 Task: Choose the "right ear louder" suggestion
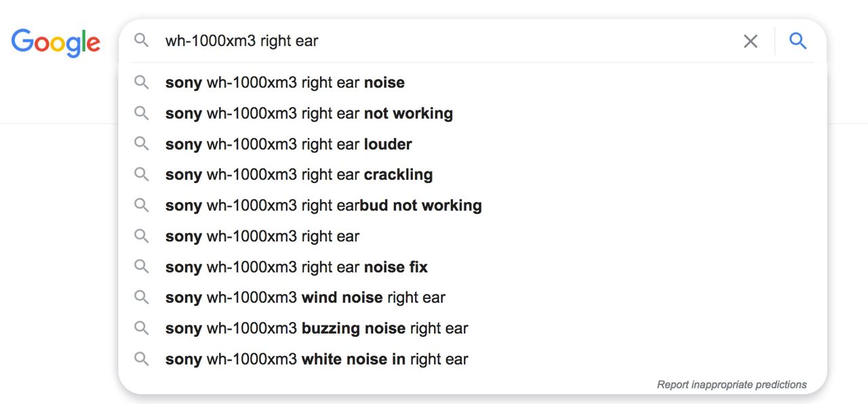coord(288,144)
